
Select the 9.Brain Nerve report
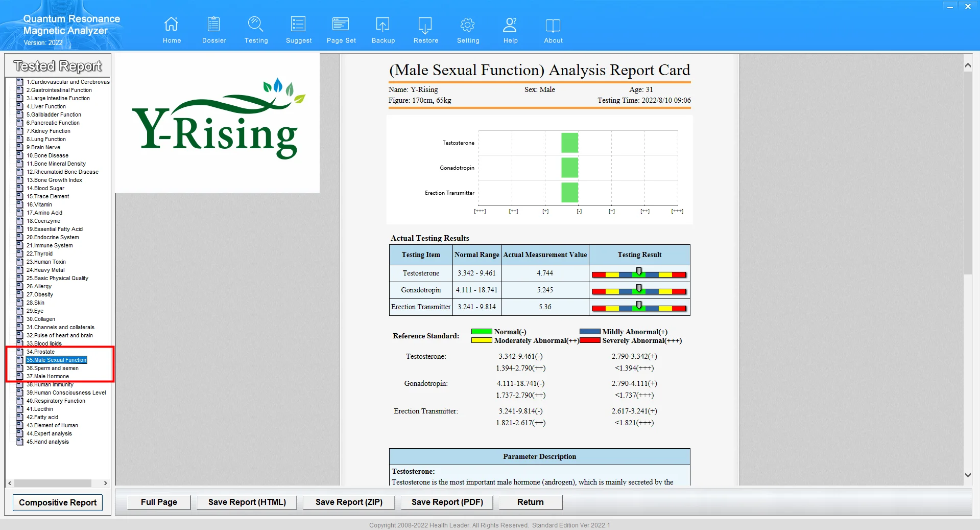[x=43, y=147]
